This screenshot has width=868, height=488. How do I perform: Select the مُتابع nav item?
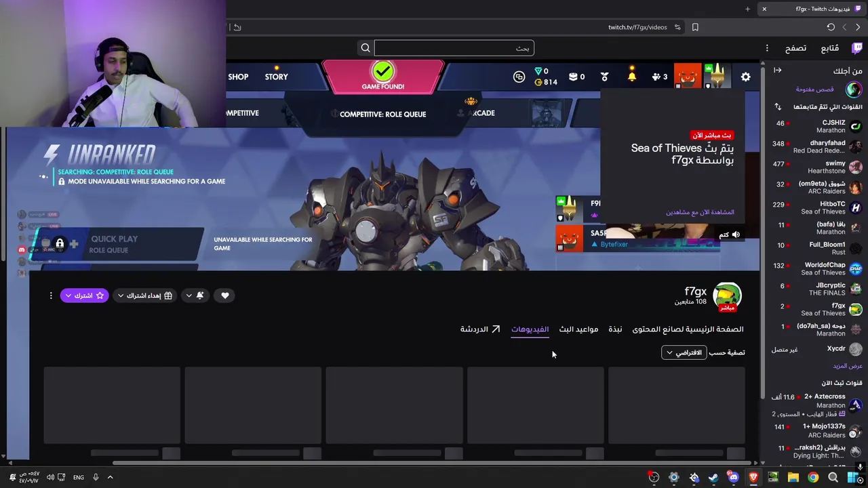pyautogui.click(x=829, y=48)
